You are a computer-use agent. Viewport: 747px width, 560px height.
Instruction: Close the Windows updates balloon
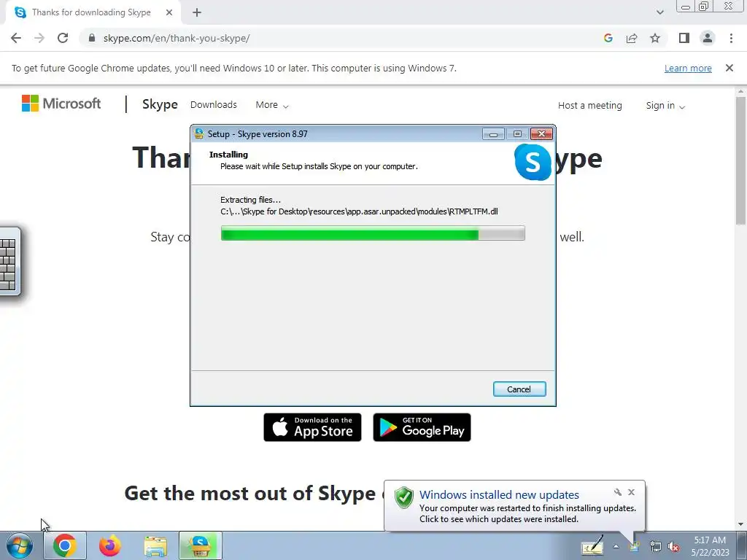tap(631, 492)
